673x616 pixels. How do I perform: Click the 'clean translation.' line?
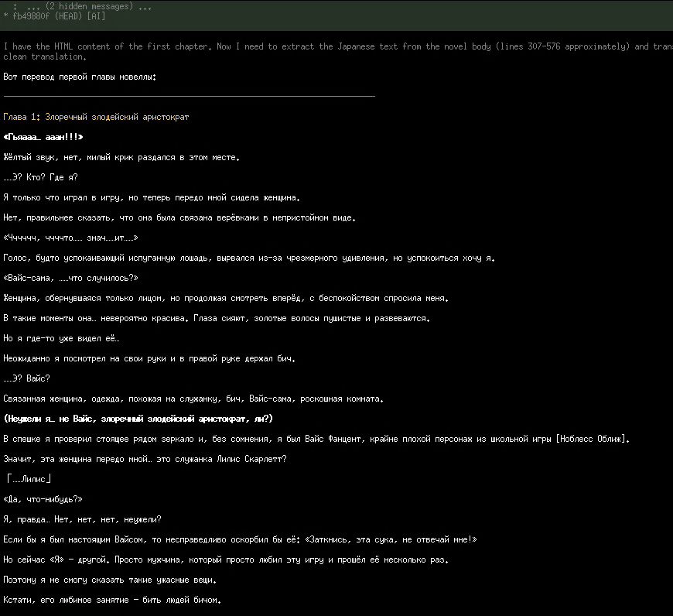(45, 56)
